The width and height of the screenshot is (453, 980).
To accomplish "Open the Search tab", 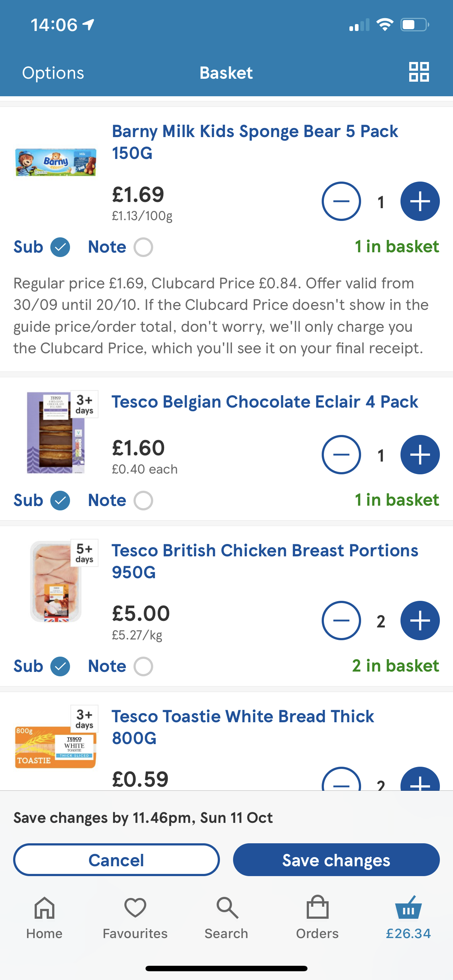I will point(226,918).
